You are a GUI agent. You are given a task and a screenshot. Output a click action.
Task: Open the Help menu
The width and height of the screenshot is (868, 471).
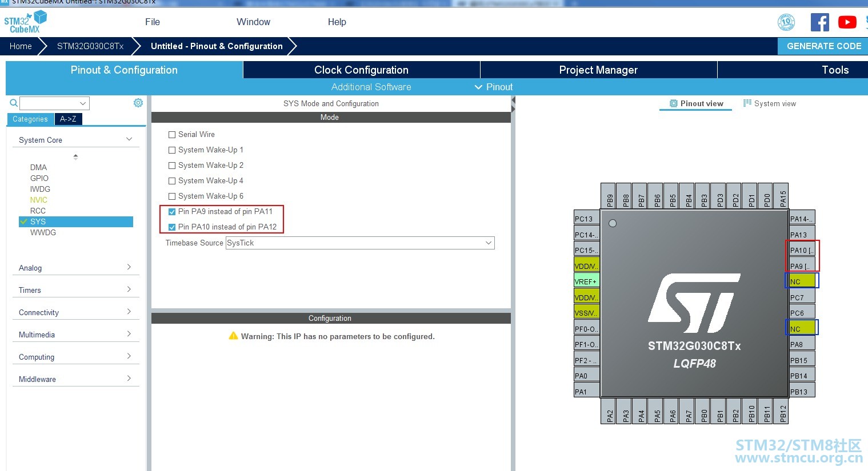tap(337, 22)
